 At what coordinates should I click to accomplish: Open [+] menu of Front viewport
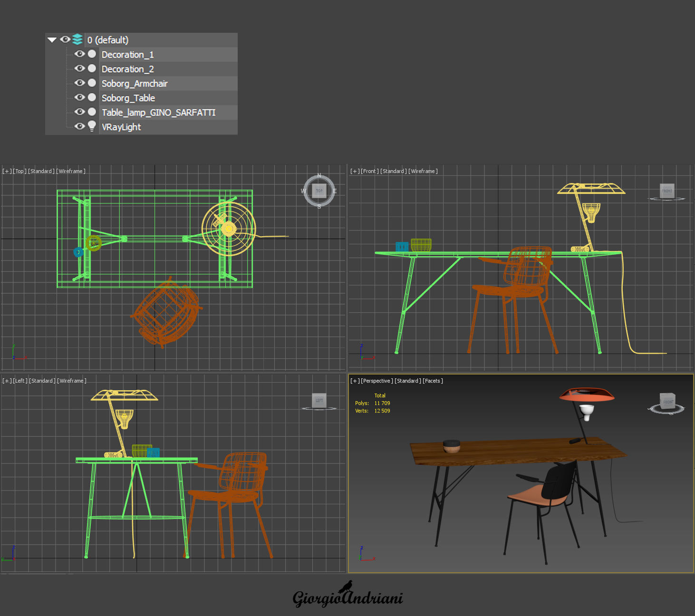click(355, 171)
